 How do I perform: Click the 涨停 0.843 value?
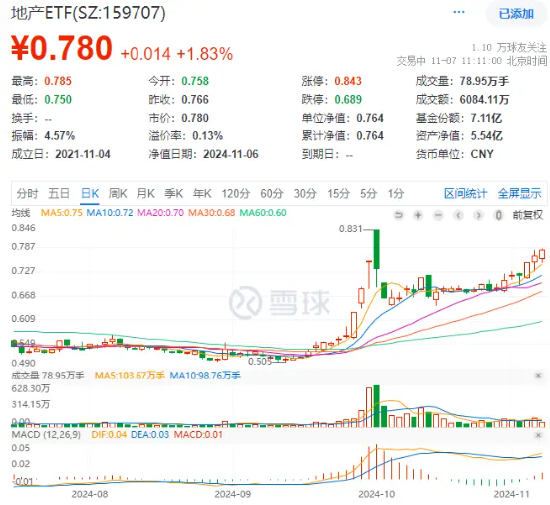tap(348, 81)
